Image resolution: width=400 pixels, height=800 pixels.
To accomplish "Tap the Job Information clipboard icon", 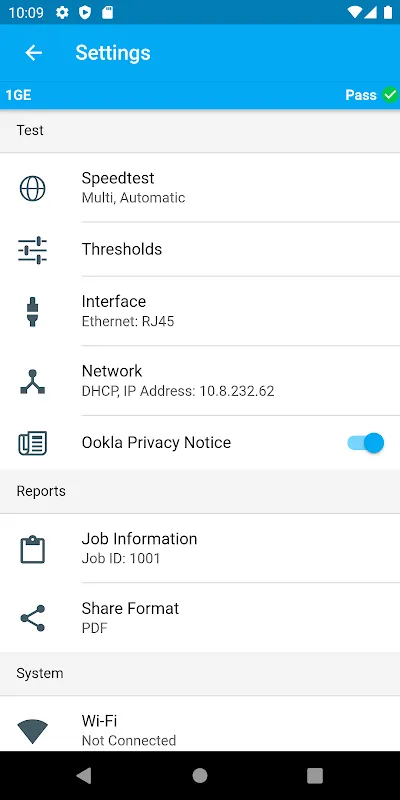I will click(x=33, y=549).
